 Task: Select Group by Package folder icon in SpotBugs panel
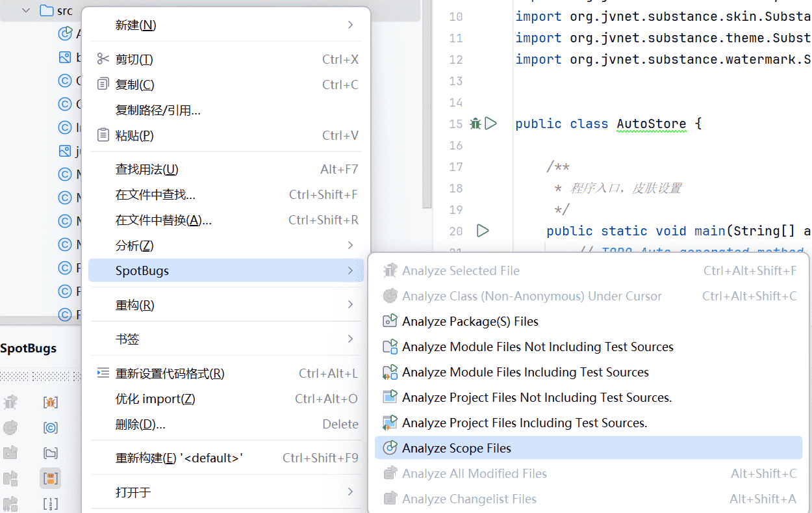[x=51, y=453]
